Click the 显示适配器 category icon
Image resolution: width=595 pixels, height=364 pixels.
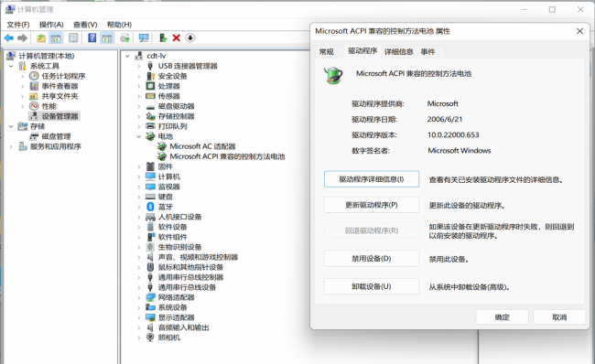tap(150, 317)
